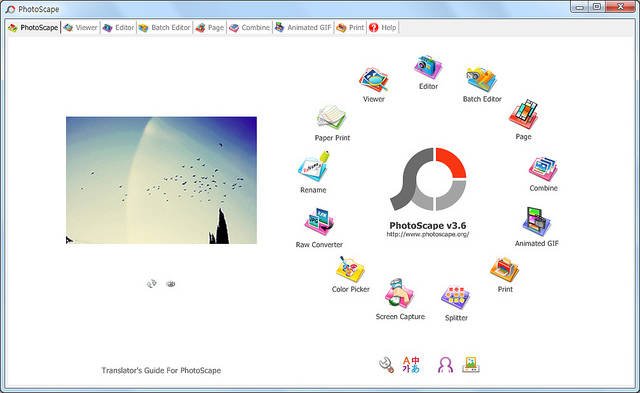The width and height of the screenshot is (640, 393).
Task: Click the refresh photo icon below preview
Action: click(x=152, y=283)
